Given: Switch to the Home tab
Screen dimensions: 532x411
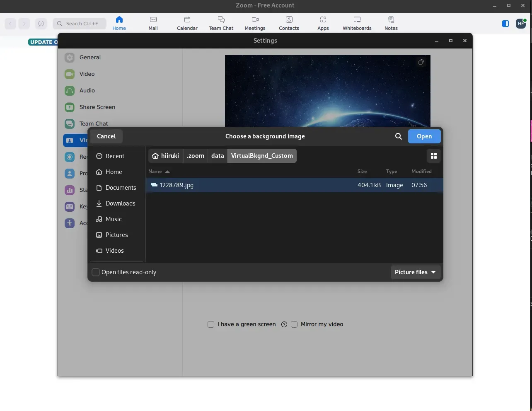Looking at the screenshot, I should [119, 23].
